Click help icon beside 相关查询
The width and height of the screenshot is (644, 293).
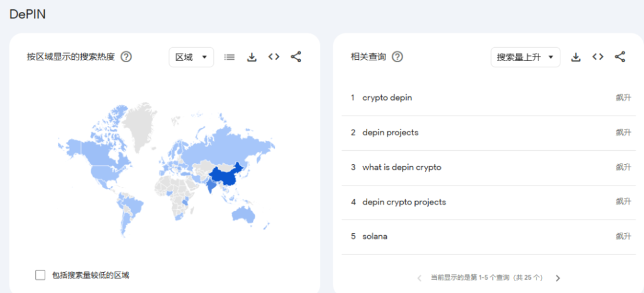click(397, 57)
